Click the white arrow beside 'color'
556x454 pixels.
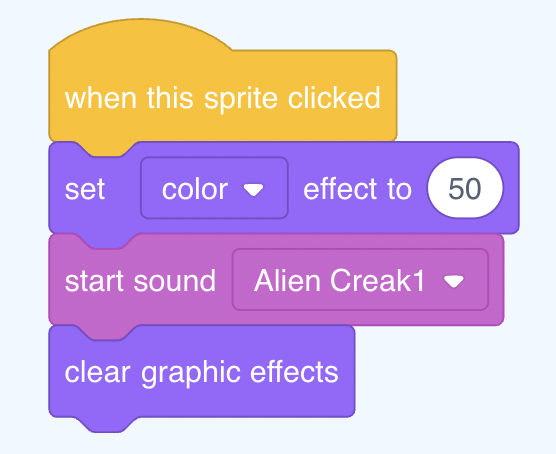pyautogui.click(x=254, y=190)
